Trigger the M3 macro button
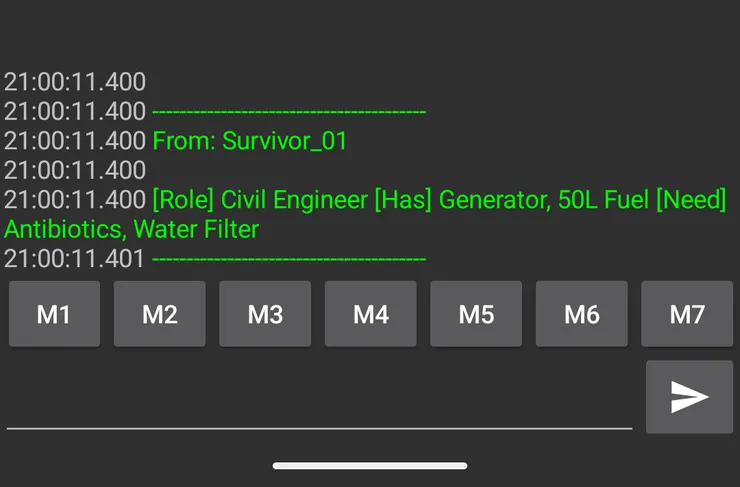 tap(265, 314)
